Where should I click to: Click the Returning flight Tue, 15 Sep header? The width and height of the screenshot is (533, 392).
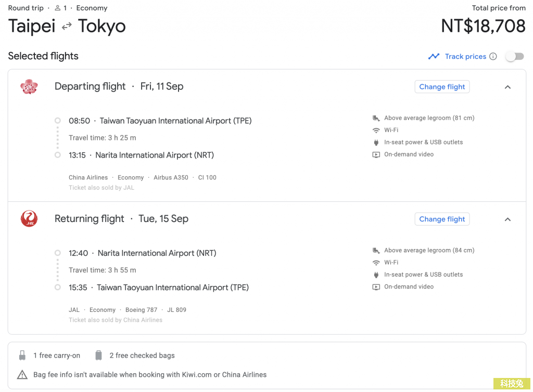121,218
